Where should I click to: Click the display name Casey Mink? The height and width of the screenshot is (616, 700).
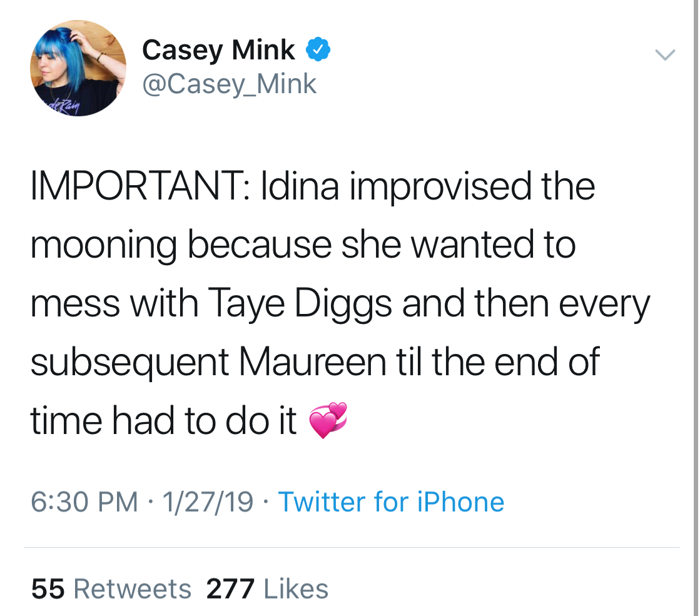tap(218, 50)
